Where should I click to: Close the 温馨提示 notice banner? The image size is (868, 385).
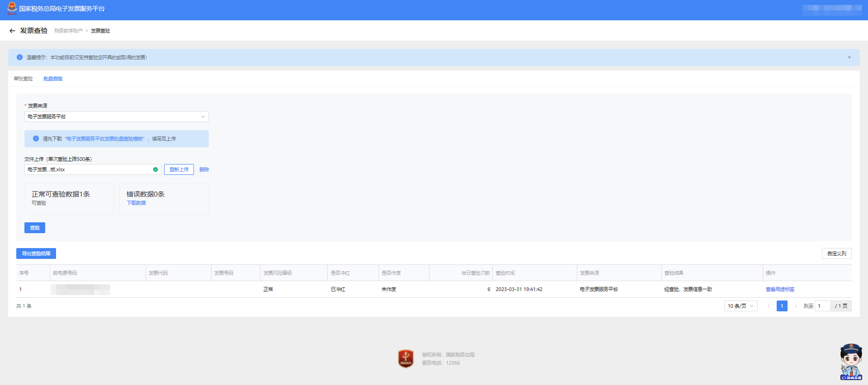pyautogui.click(x=849, y=57)
